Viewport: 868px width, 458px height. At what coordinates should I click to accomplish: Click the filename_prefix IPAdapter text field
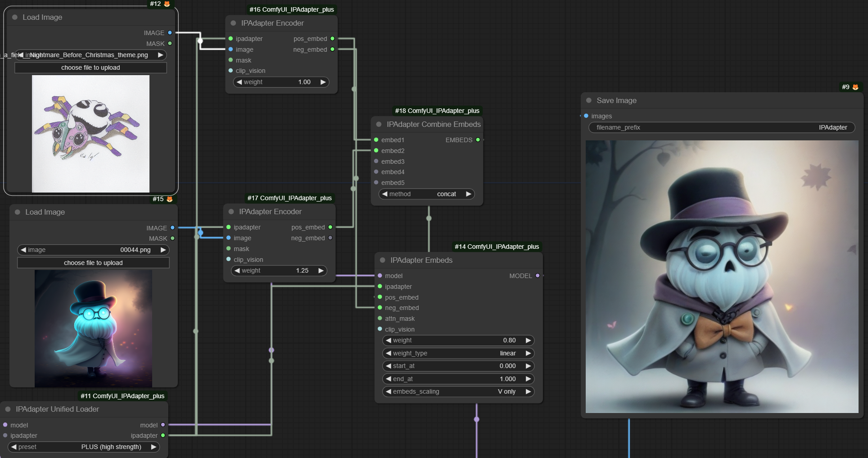722,127
